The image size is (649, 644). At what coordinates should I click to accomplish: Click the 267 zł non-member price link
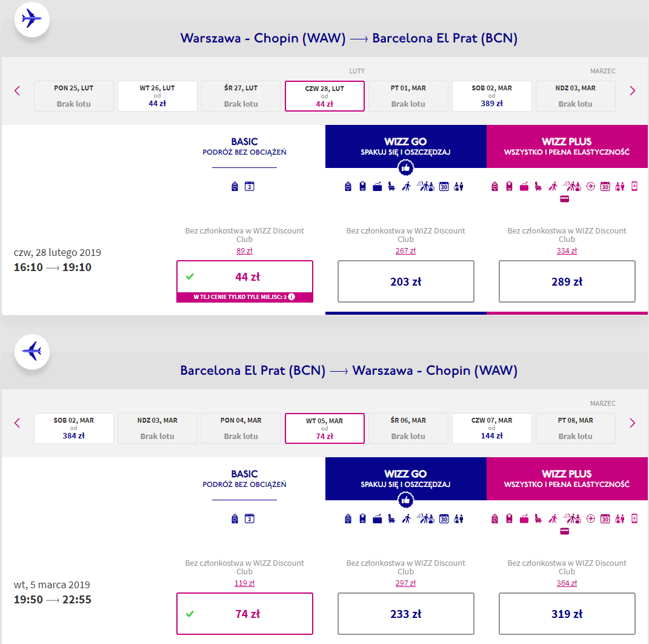click(405, 250)
